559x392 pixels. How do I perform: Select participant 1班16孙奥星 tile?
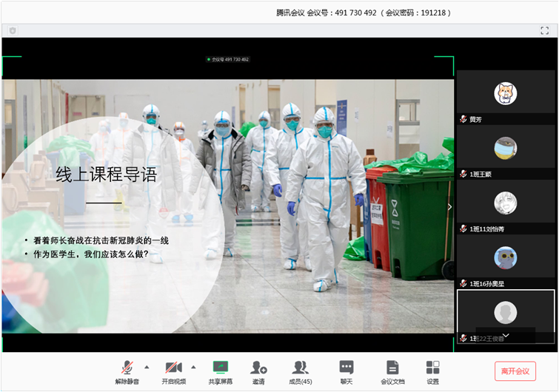click(x=505, y=261)
